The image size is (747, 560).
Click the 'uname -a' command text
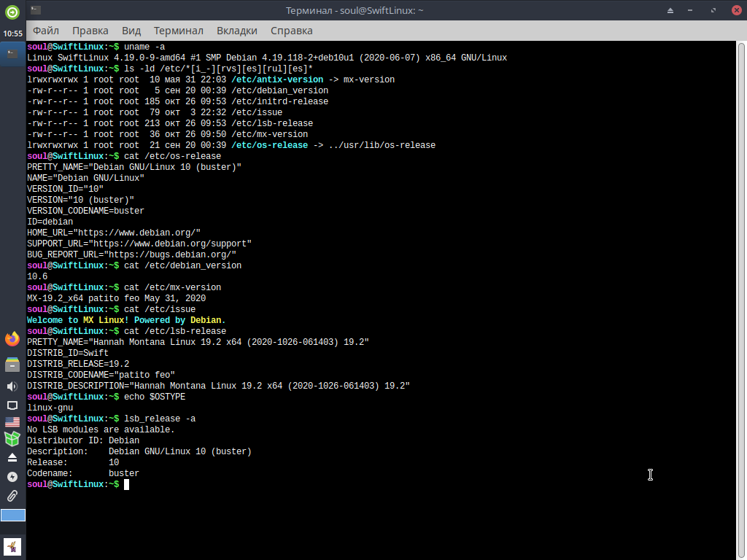click(144, 47)
